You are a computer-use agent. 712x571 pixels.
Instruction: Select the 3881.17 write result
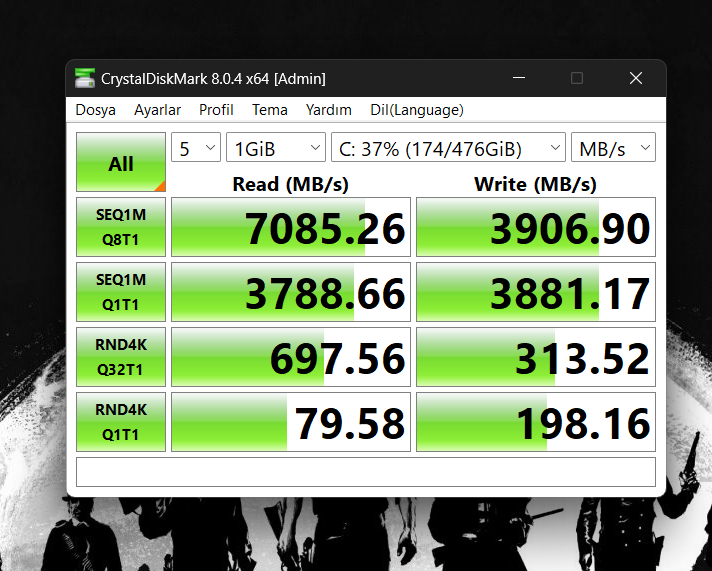(x=536, y=292)
